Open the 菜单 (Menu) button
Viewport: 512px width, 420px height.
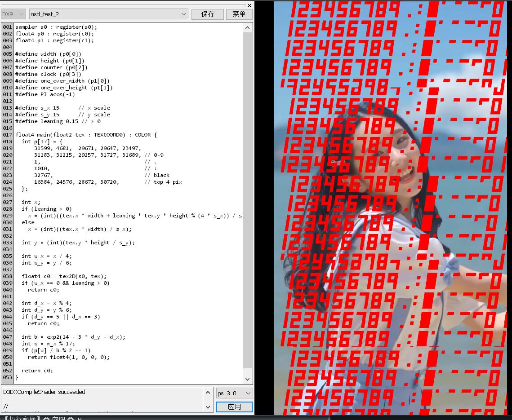(239, 14)
